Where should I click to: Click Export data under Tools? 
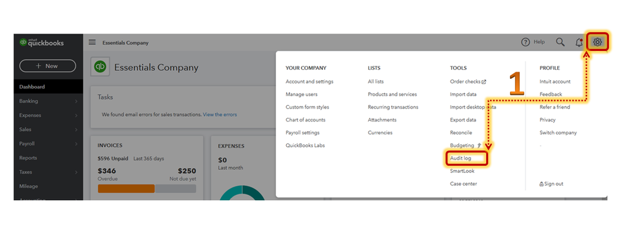(463, 119)
